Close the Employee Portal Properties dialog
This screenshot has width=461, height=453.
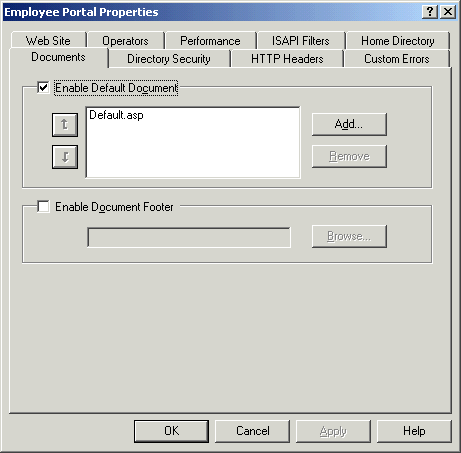point(448,12)
